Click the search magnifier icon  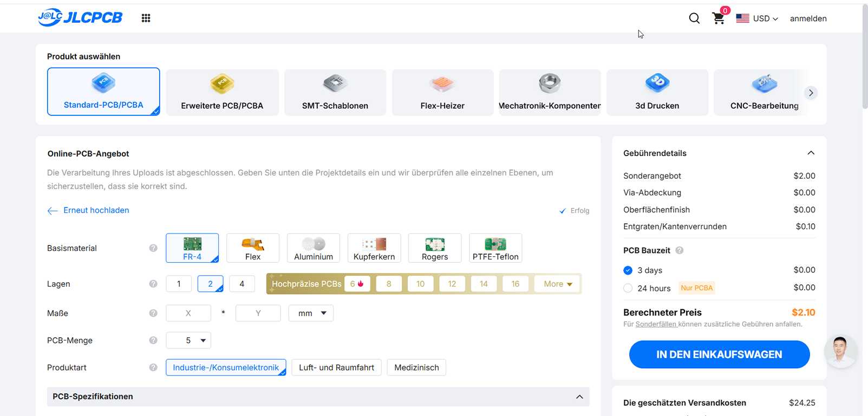pyautogui.click(x=694, y=18)
